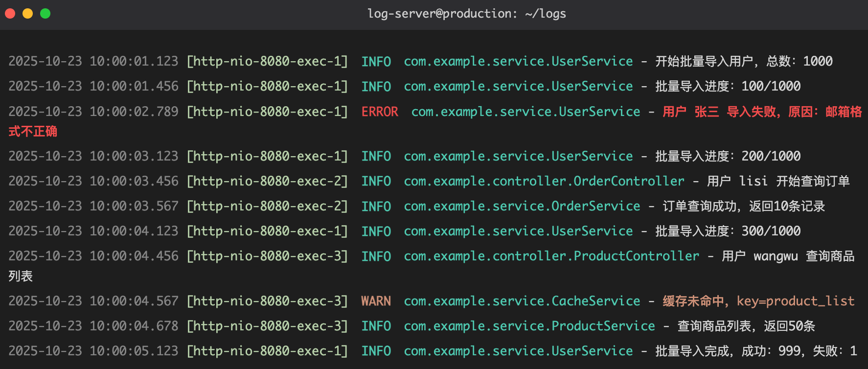The image size is (868, 369).
Task: Click the red ERROR level label
Action: point(380,112)
